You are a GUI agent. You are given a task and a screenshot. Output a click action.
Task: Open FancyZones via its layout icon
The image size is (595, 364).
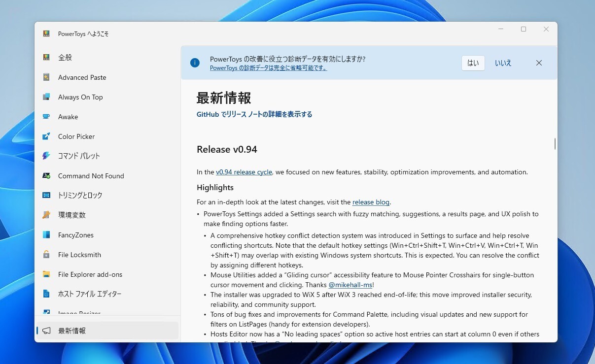coord(46,235)
